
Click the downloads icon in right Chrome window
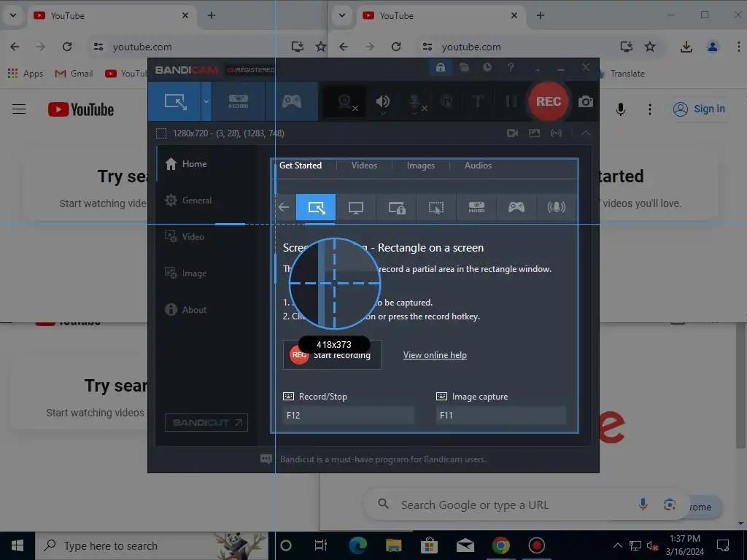[x=686, y=47]
